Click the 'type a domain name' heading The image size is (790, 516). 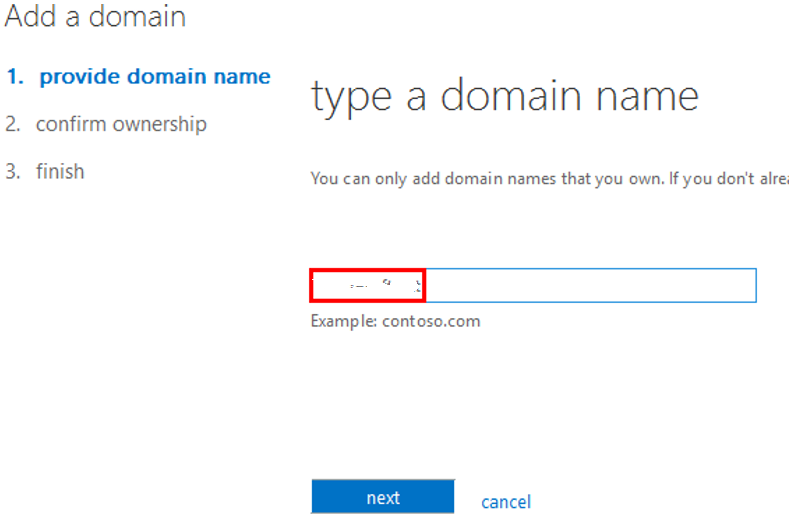click(x=504, y=97)
